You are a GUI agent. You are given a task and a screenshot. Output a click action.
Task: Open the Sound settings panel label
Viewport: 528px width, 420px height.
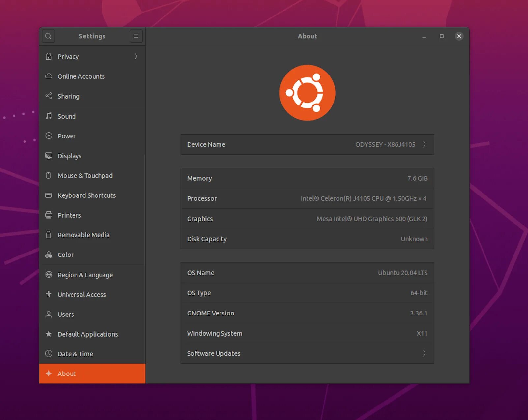pyautogui.click(x=67, y=116)
